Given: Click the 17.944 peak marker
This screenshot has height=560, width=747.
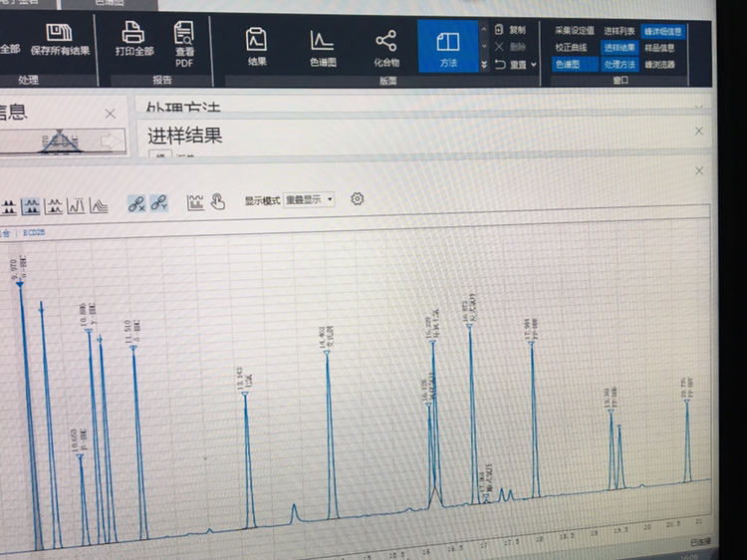Looking at the screenshot, I should 531,343.
